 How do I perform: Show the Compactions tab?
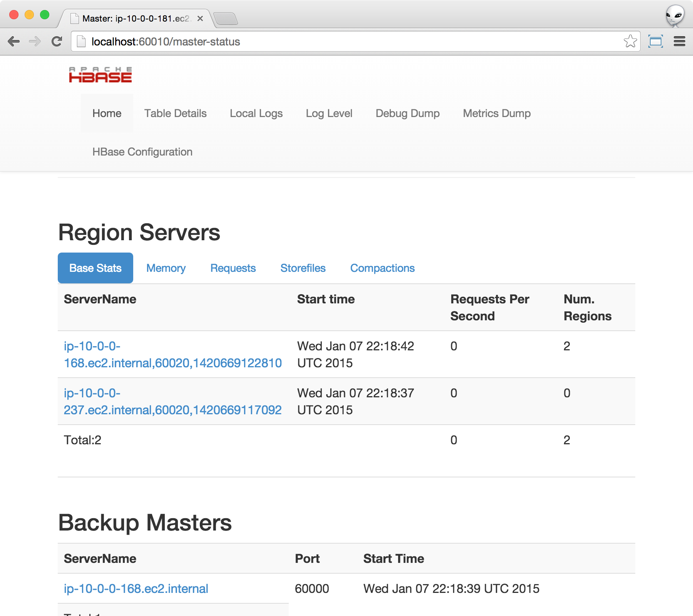tap(382, 268)
